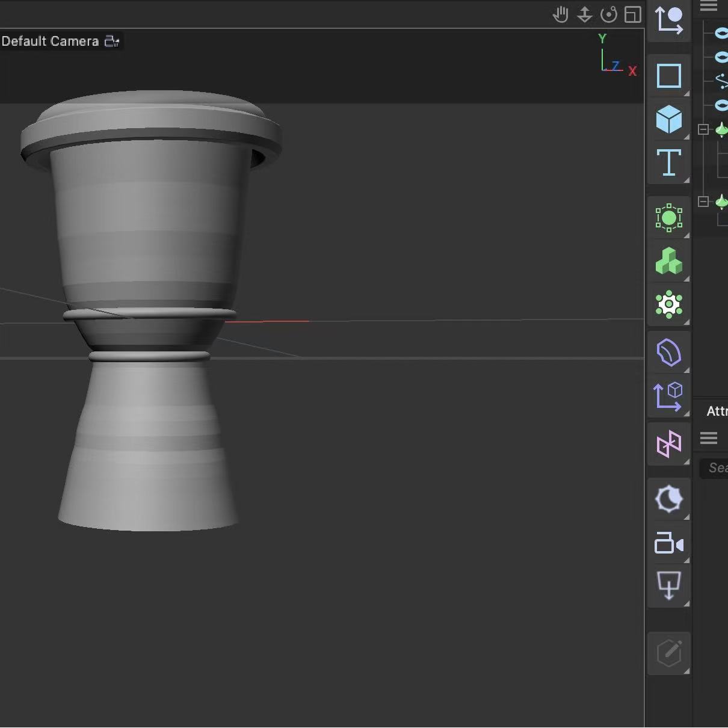
Task: Select the symmetry tool
Action: 669,444
